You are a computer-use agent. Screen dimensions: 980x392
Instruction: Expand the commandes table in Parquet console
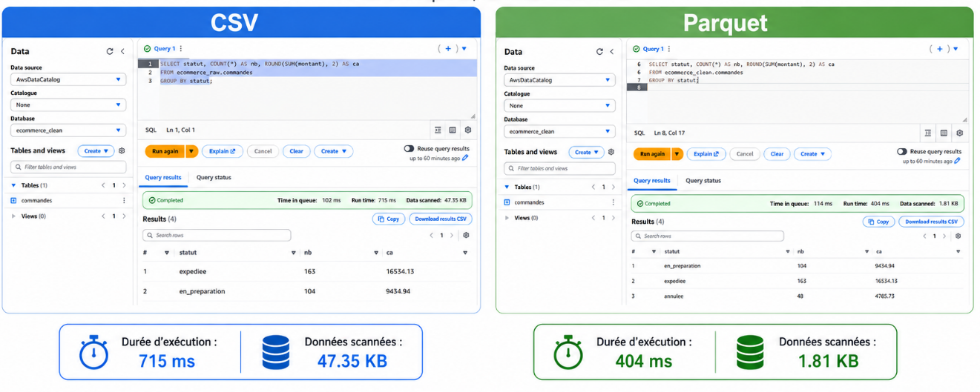tap(507, 202)
